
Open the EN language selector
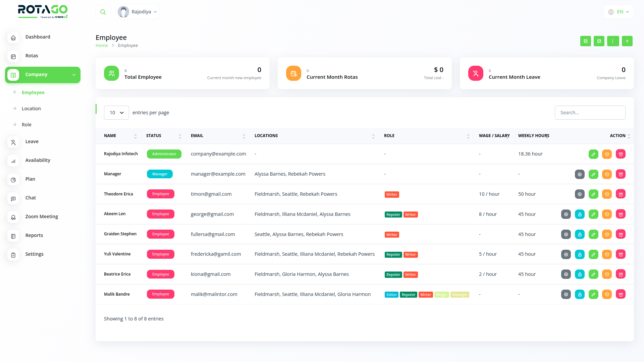pyautogui.click(x=619, y=12)
